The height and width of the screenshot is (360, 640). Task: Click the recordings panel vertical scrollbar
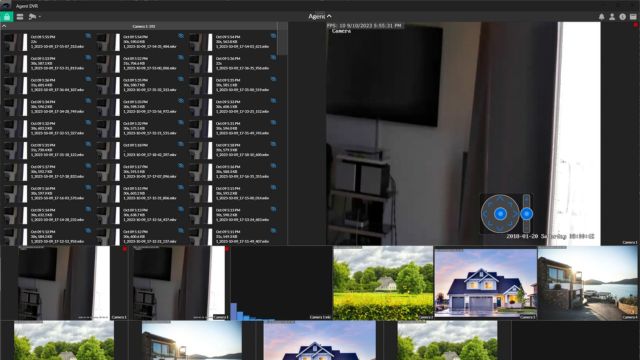(282, 39)
